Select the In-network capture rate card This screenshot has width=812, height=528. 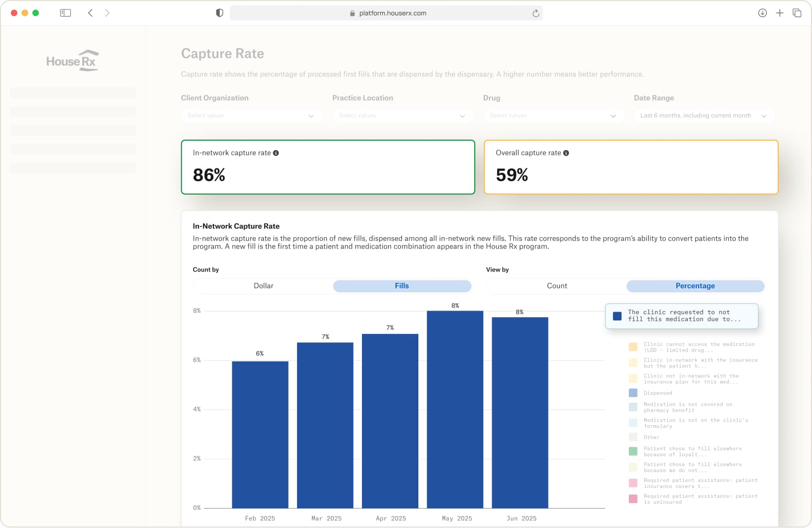(328, 167)
